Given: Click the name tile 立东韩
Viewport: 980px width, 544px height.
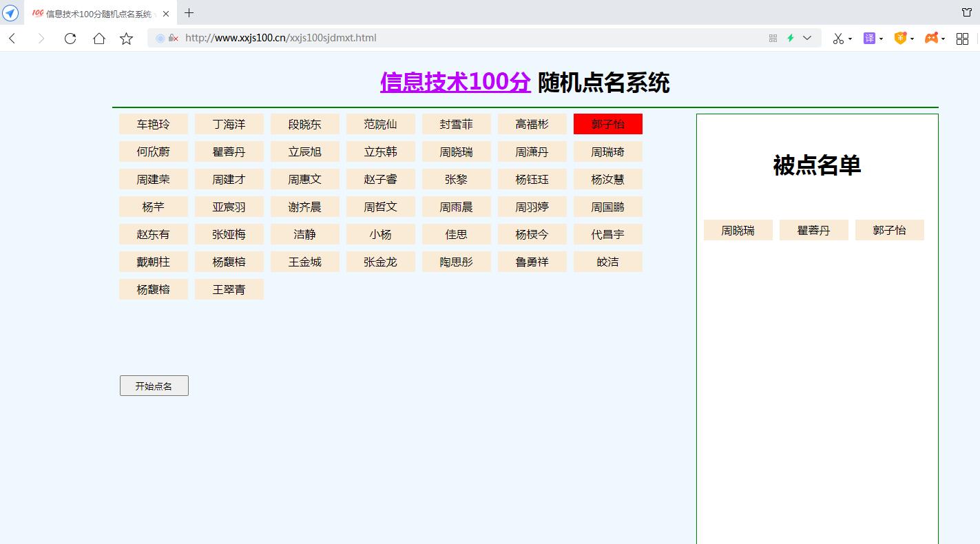Looking at the screenshot, I should [x=381, y=151].
